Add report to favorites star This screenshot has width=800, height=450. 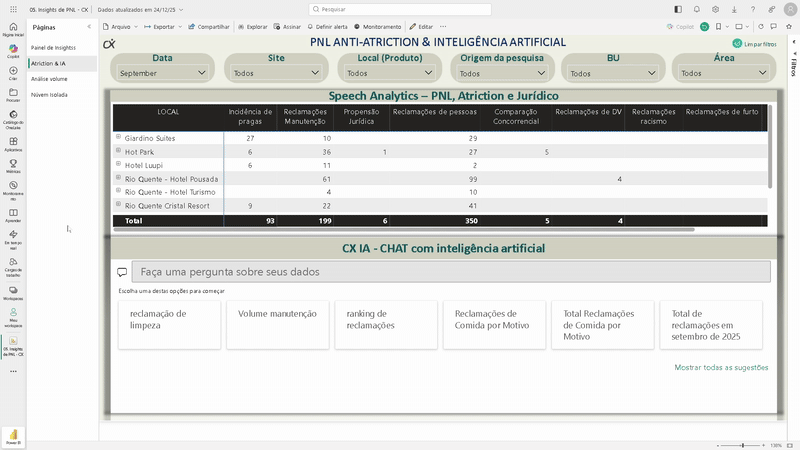pos(789,27)
